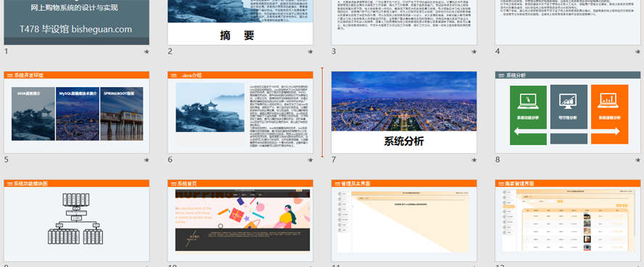Click the slide number "1" label
644x267 pixels.
[x=6, y=52]
